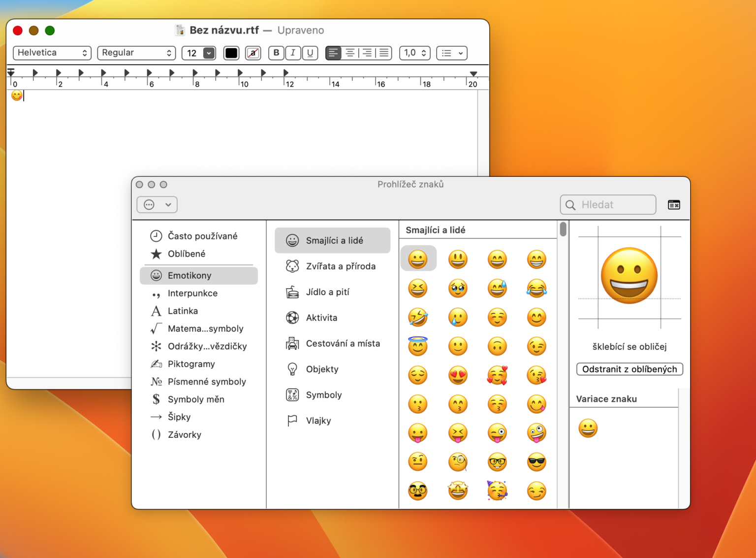Click the Odstranit z oblíbených button
The image size is (756, 558).
click(630, 369)
